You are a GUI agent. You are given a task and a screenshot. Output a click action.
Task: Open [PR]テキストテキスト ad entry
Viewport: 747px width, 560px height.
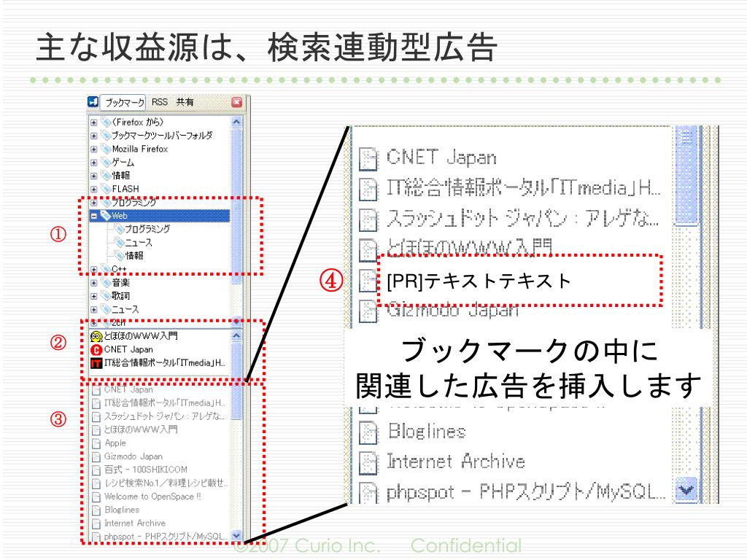479,281
